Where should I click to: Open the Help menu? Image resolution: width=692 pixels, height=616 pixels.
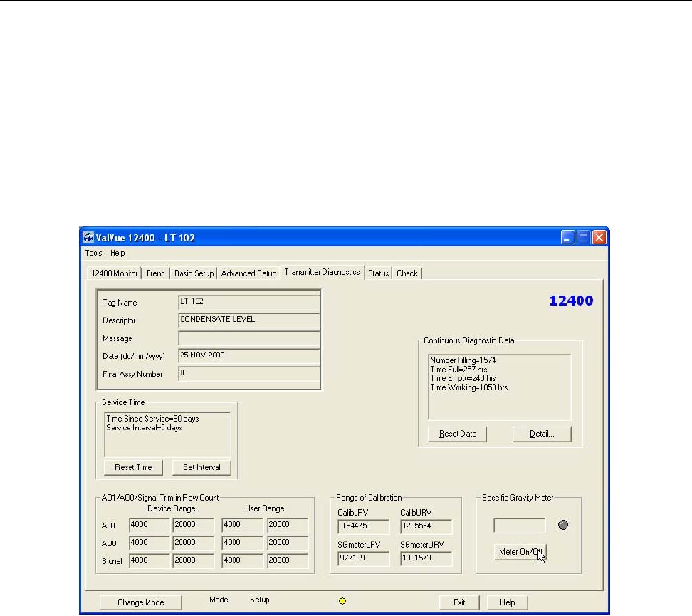(x=117, y=253)
